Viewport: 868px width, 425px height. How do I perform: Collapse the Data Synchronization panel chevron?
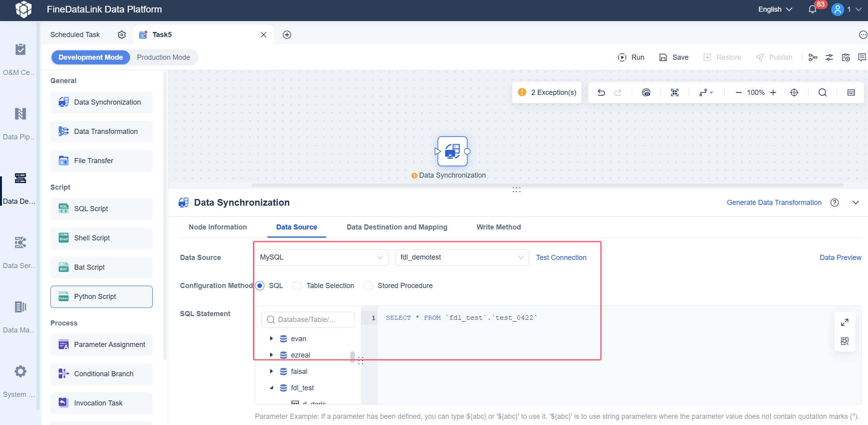click(856, 203)
